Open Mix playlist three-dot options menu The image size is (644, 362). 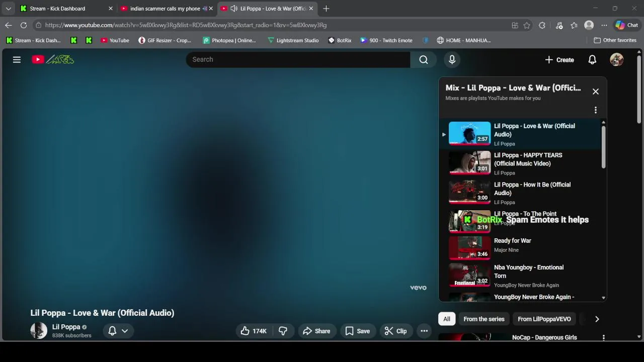coord(596,110)
